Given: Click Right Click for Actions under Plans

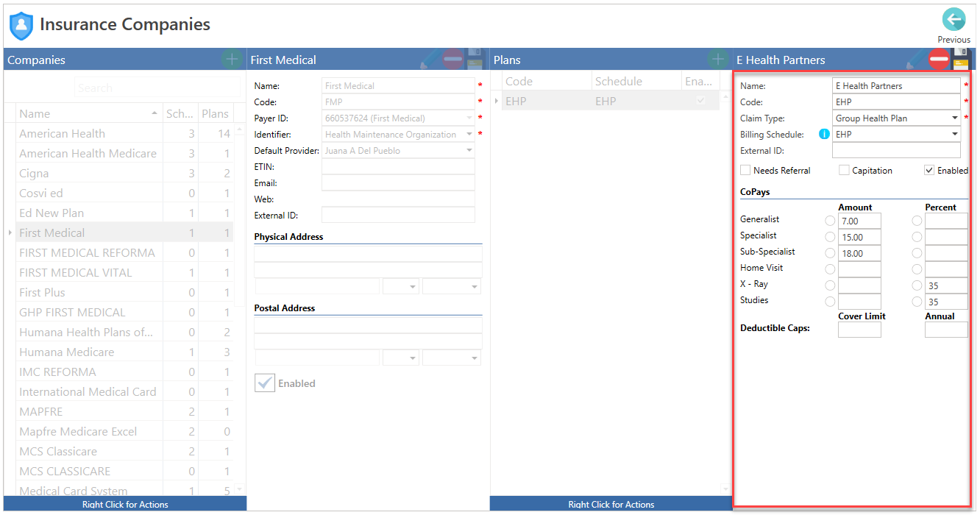Looking at the screenshot, I should (611, 505).
